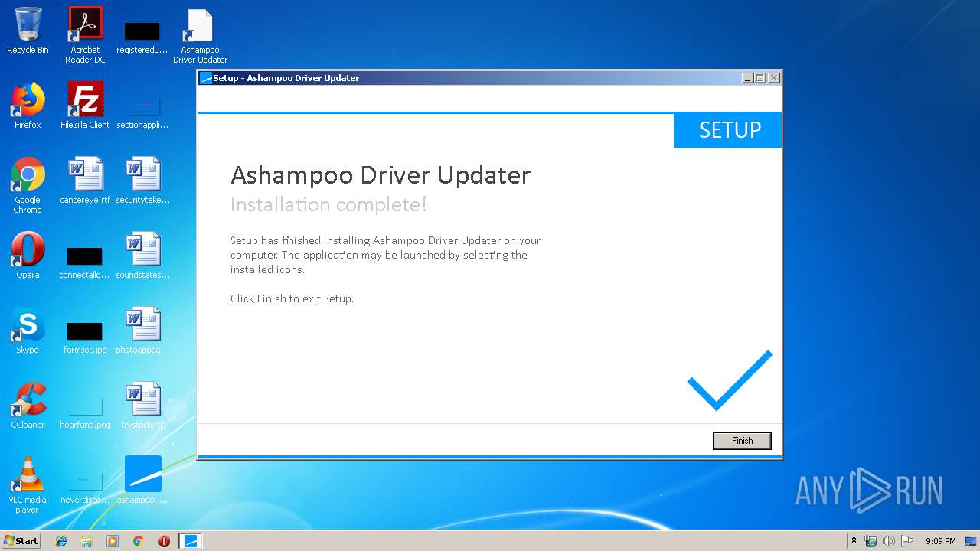Launch Chrome from the taskbar

pos(139,541)
